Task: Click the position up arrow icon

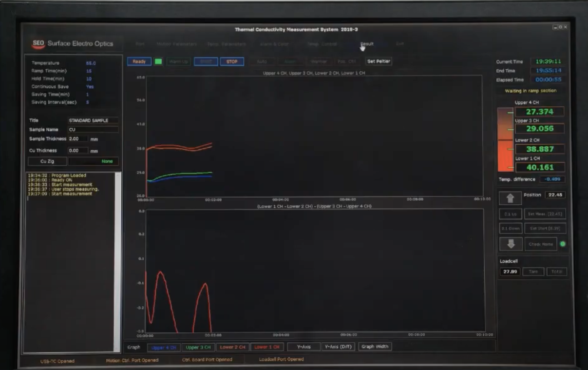Action: click(x=511, y=198)
